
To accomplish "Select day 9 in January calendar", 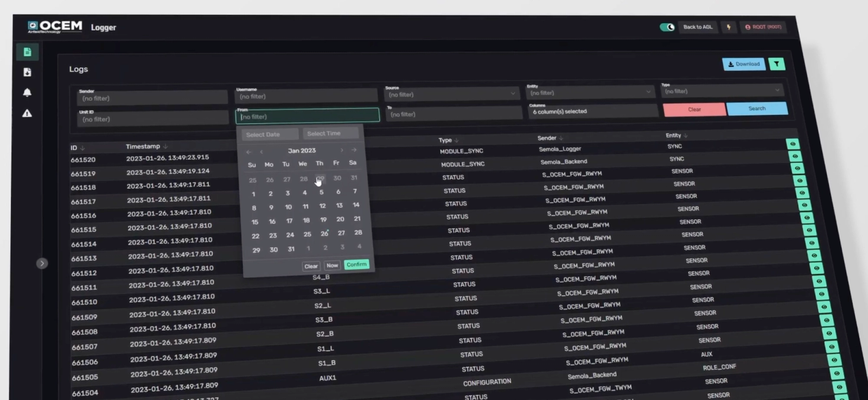I will coord(271,207).
